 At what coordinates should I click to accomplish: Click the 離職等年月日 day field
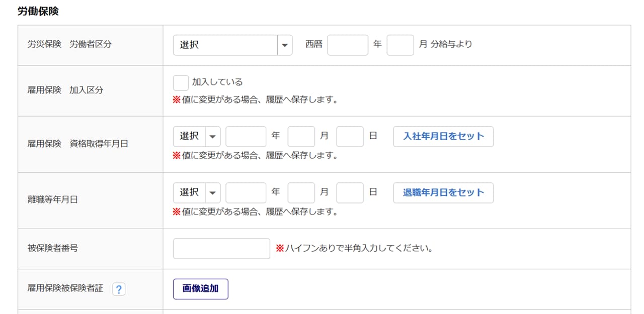point(350,193)
